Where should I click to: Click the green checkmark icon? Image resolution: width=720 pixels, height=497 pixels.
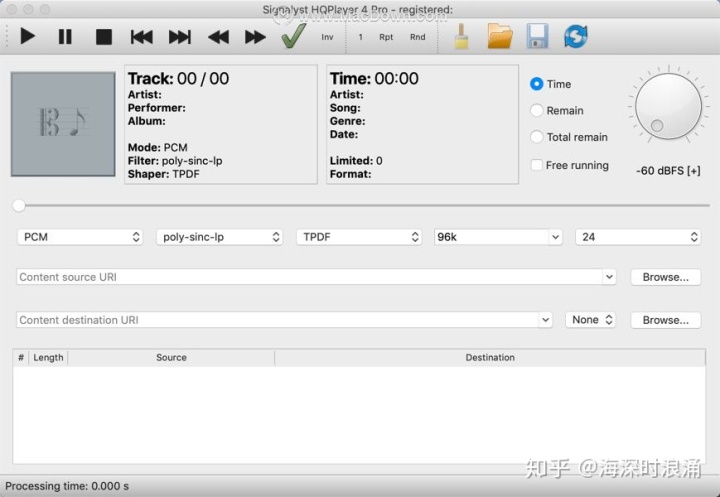(x=293, y=36)
